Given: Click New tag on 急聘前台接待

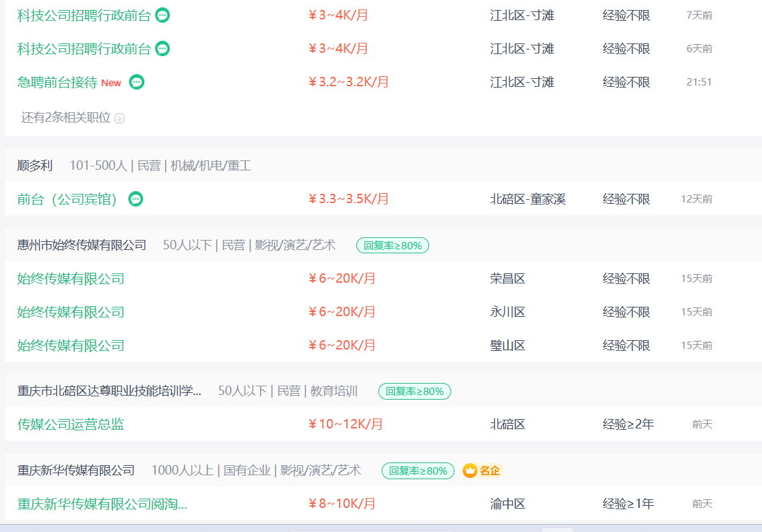Looking at the screenshot, I should point(111,83).
